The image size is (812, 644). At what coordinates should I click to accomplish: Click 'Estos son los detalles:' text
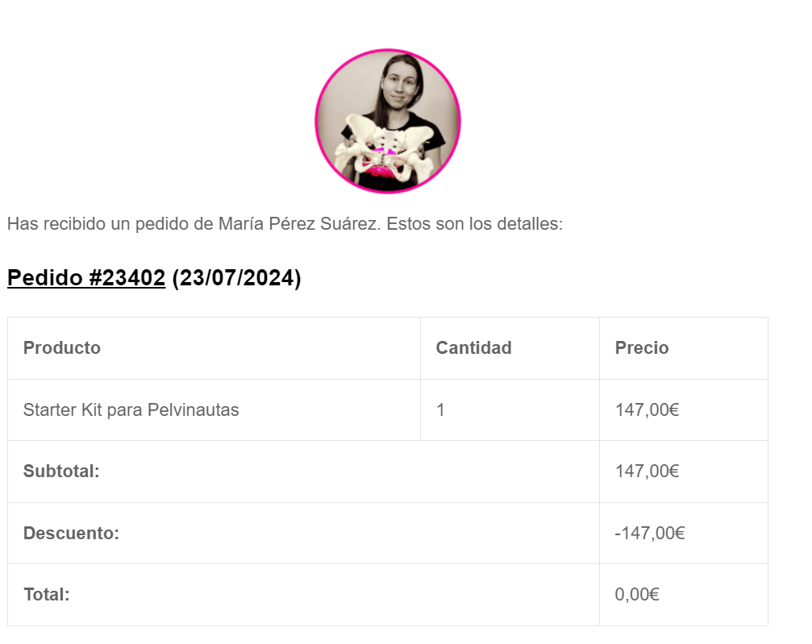pos(474,223)
